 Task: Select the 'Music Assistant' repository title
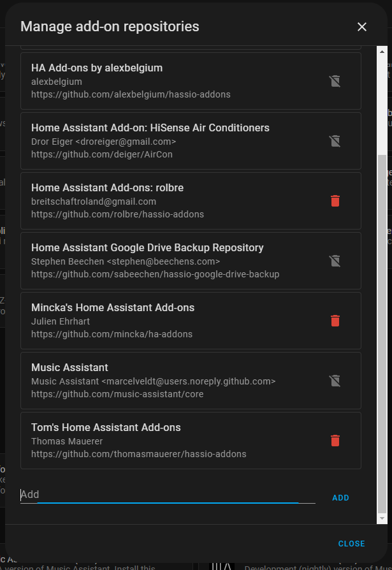[69, 368]
